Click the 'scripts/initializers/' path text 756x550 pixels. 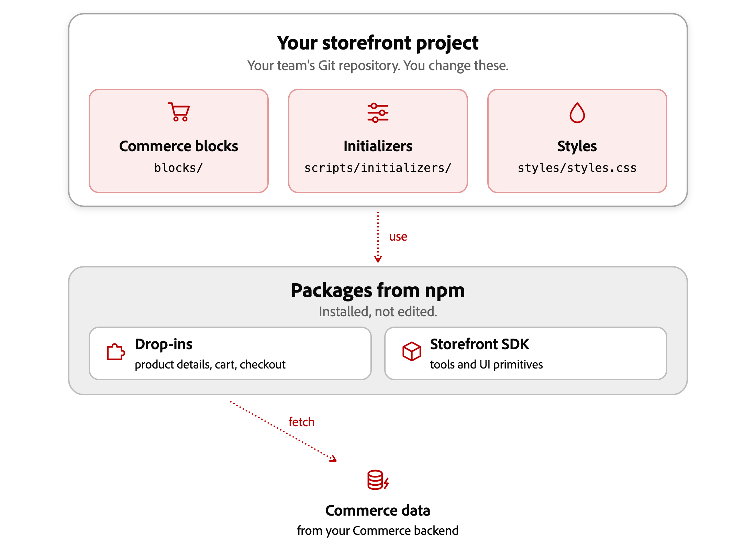pyautogui.click(x=378, y=168)
